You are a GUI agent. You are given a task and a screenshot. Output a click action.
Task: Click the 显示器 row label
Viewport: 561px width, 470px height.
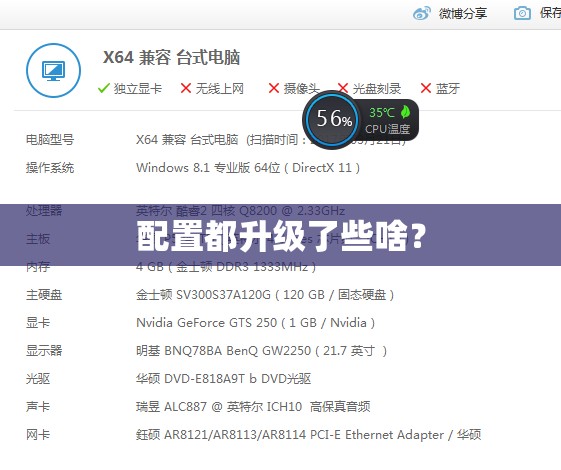44,351
